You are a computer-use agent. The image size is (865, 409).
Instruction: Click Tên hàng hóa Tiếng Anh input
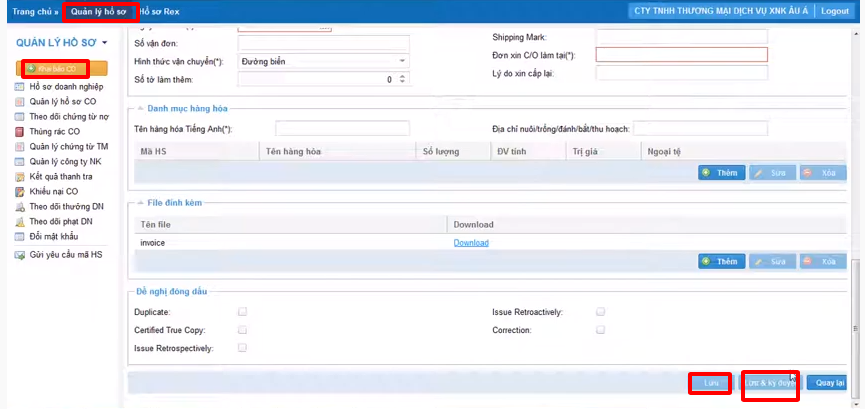click(343, 129)
